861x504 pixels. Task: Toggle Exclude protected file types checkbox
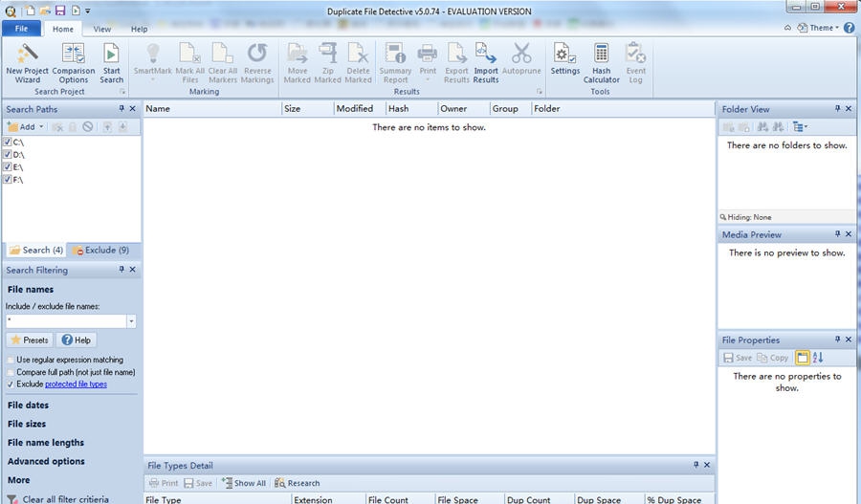point(11,384)
